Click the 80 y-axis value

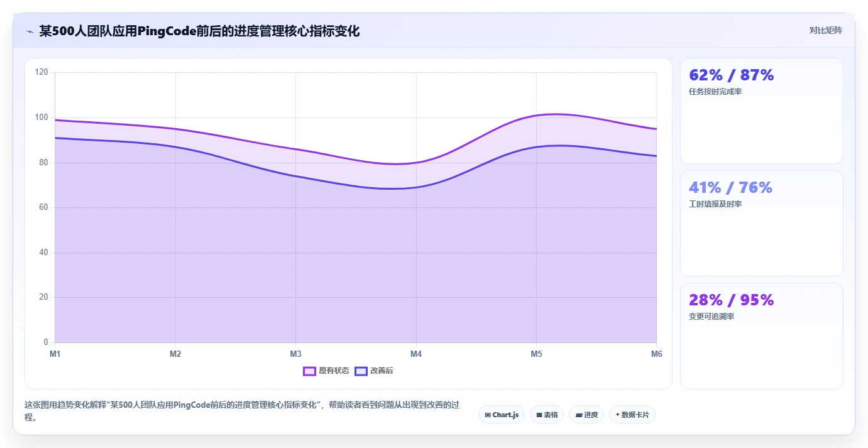point(43,162)
